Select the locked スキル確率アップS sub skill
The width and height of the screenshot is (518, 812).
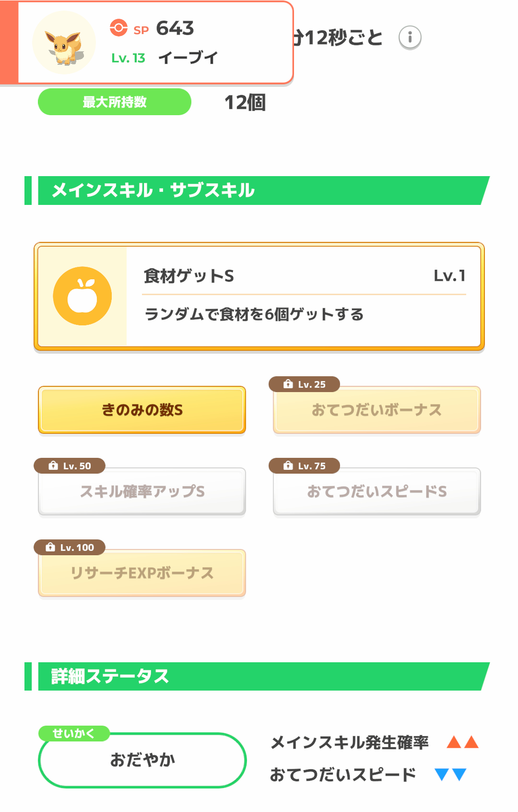tap(142, 491)
